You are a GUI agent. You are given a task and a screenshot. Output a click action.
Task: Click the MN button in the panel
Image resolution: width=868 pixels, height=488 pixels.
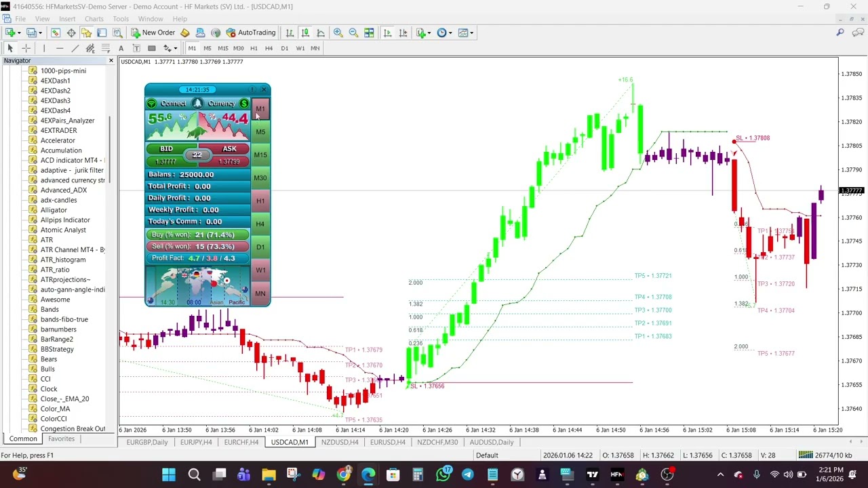(260, 293)
